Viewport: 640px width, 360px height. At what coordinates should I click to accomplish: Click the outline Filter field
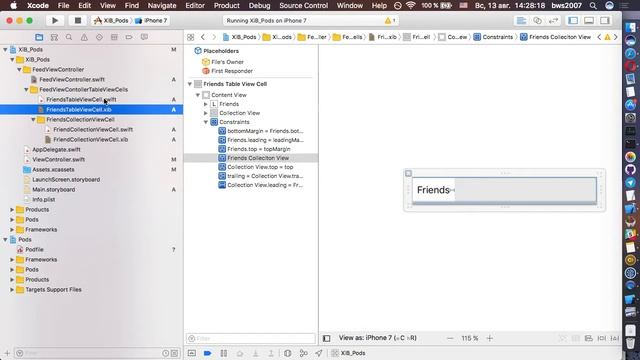click(251, 338)
